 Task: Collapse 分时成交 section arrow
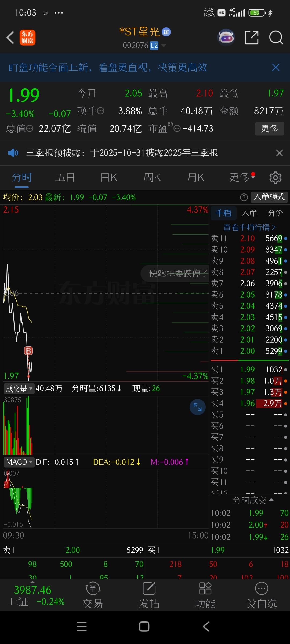(x=271, y=500)
